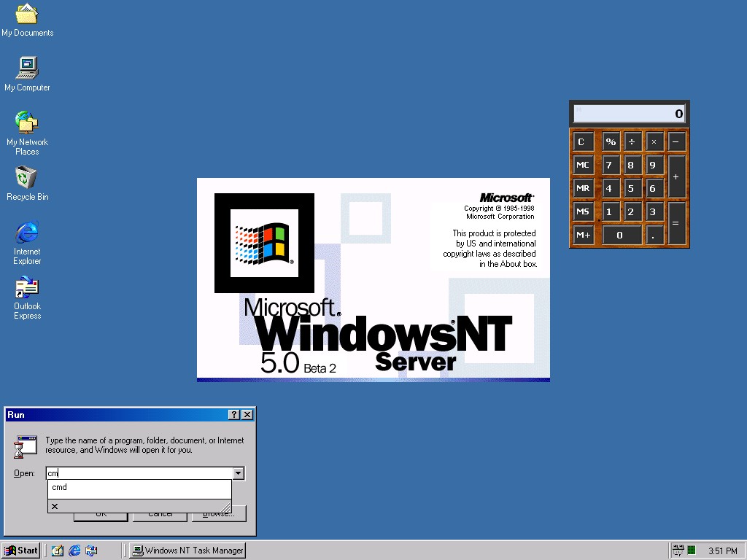
Task: Click the Run dialog help question button
Action: pyautogui.click(x=234, y=415)
